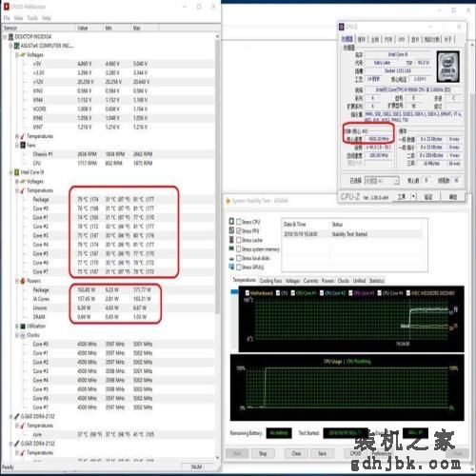476x476 pixels.
Task: Uncheck the Stress FPU checkbox
Action: pos(239,230)
